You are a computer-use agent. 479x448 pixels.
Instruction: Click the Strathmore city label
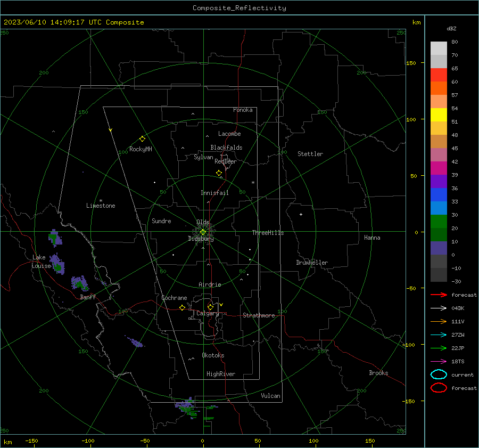point(259,315)
